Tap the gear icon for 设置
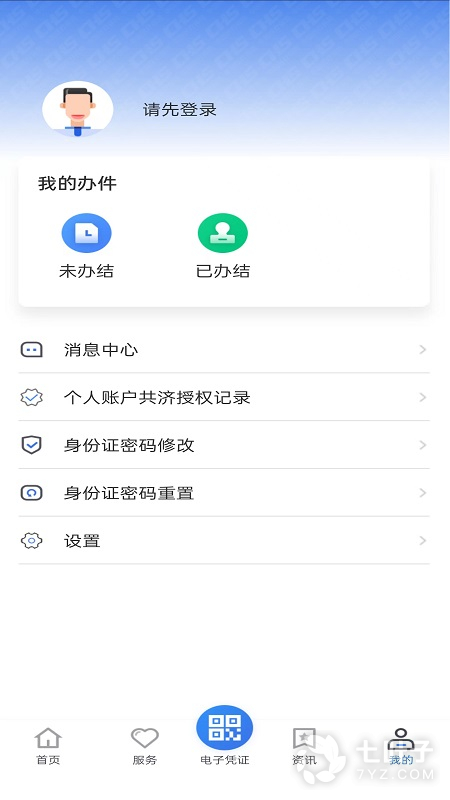Screen dimensions: 450x800 [x=32, y=540]
